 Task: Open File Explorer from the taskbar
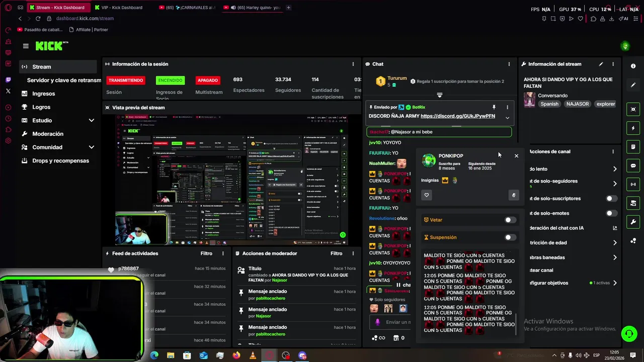click(x=171, y=355)
